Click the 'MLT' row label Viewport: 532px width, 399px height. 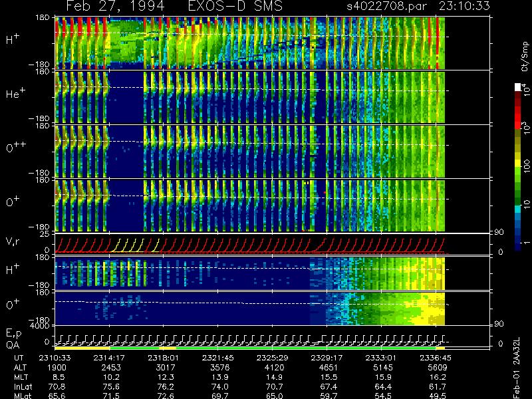pyautogui.click(x=21, y=377)
